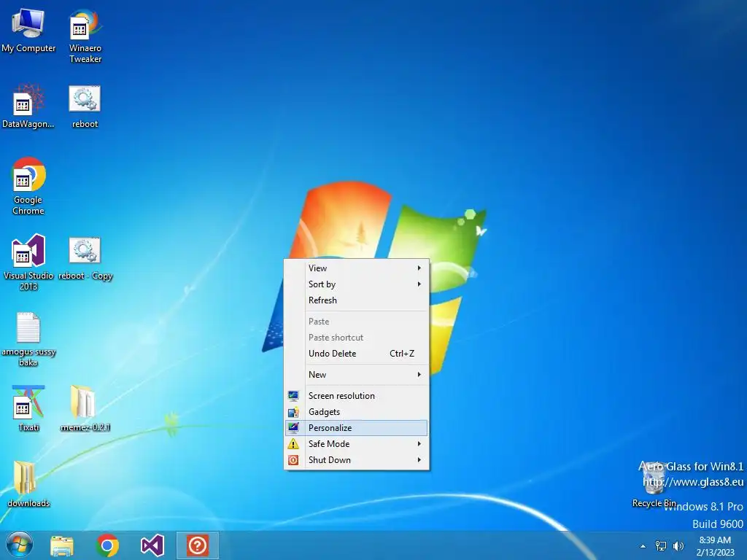This screenshot has height=560, width=747.
Task: Open Screen resolution from the context menu
Action: 356,396
